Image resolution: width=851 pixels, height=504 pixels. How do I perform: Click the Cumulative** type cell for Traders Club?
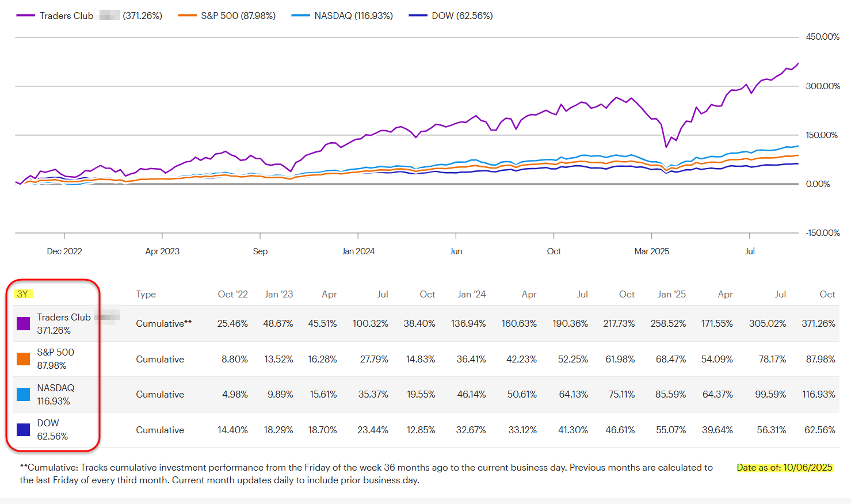tap(164, 324)
